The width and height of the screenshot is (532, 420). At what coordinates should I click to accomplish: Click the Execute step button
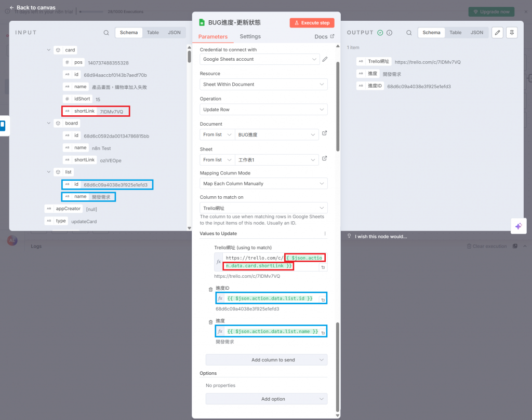[x=312, y=23]
